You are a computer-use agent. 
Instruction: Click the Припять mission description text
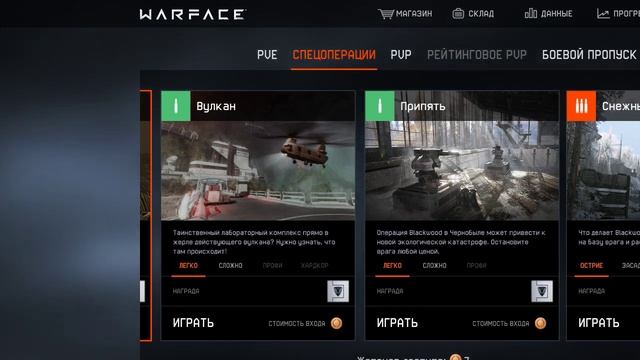point(461,242)
